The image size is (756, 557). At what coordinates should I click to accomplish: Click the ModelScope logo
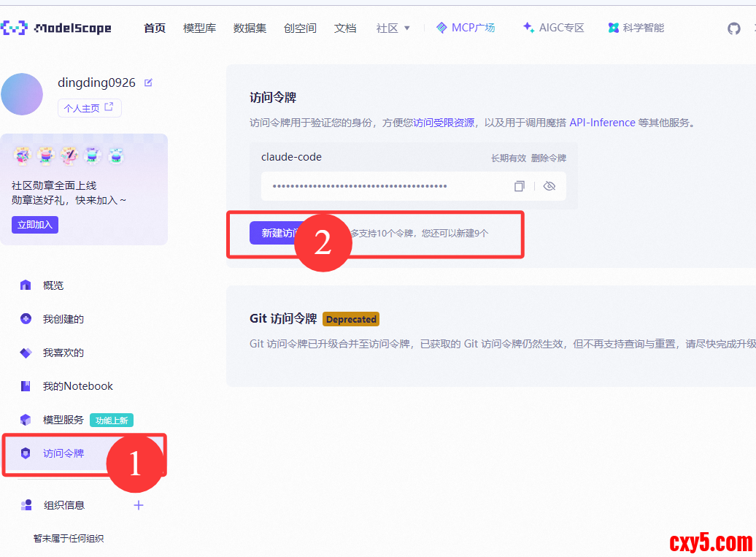[56, 28]
